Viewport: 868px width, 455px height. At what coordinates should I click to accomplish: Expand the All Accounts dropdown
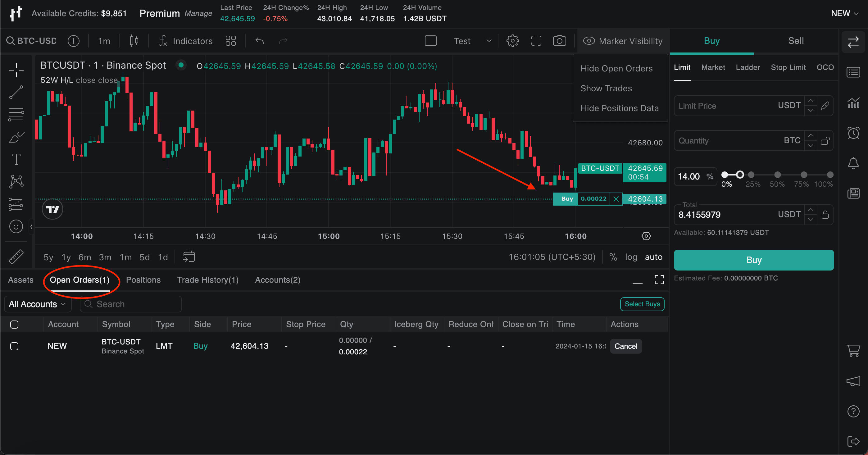(37, 304)
